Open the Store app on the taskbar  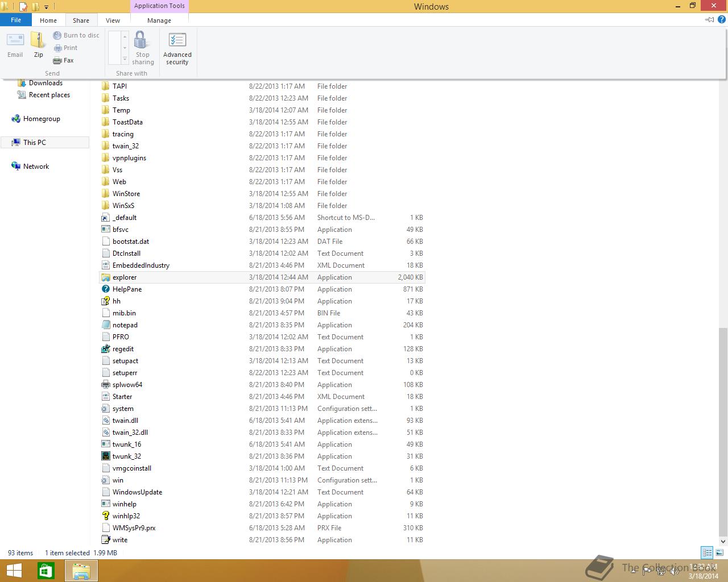pyautogui.click(x=46, y=571)
